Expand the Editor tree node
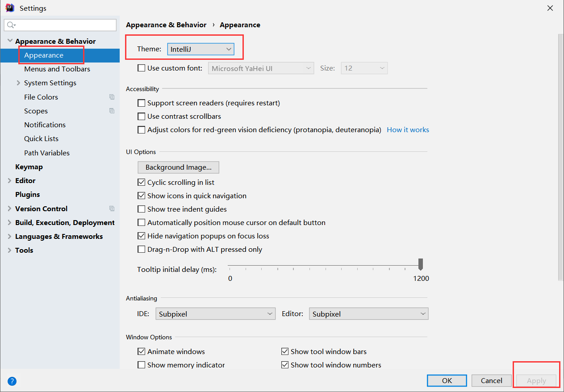The image size is (564, 392). pyautogui.click(x=10, y=181)
